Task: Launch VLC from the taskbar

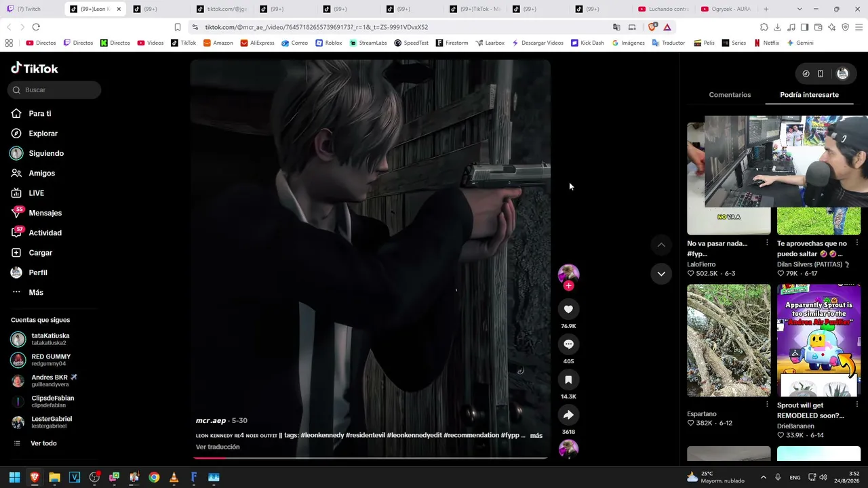Action: (x=174, y=477)
